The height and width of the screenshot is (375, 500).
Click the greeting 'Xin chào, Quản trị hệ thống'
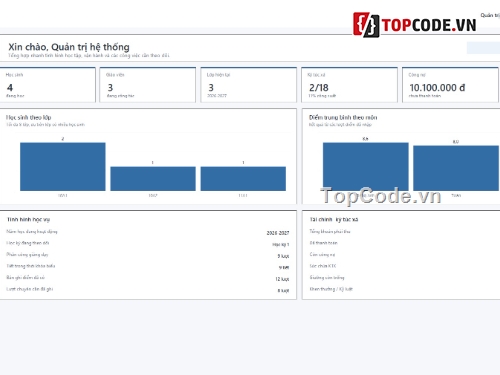pos(69,47)
